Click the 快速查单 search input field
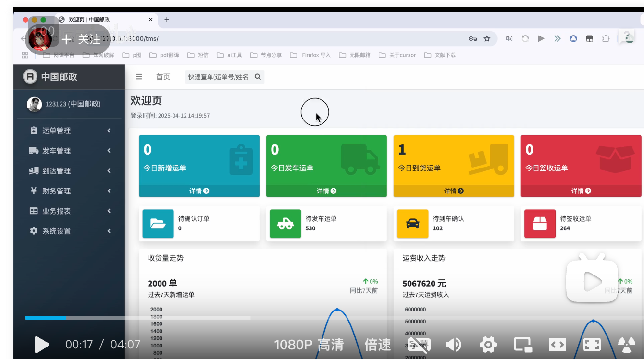This screenshot has height=359, width=644. [x=219, y=77]
